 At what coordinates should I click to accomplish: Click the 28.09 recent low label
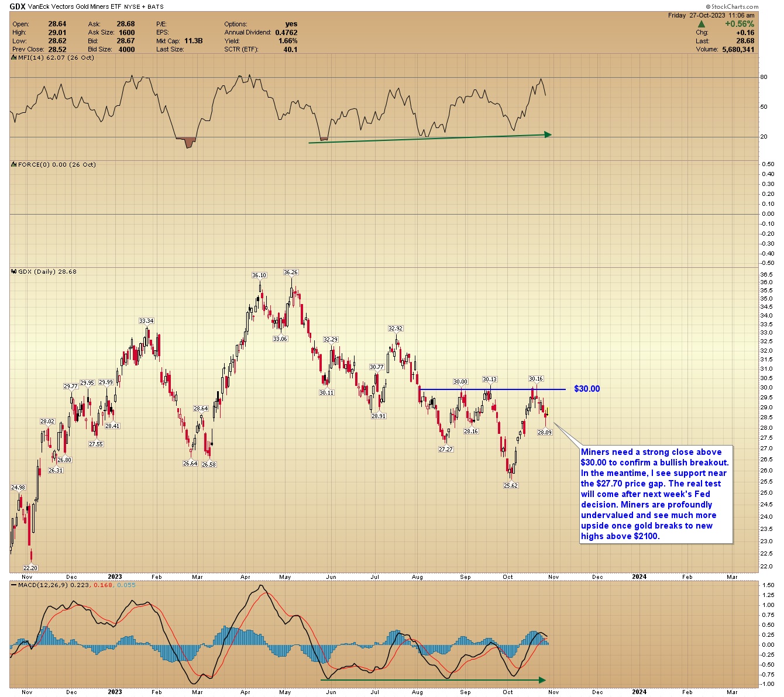coord(545,433)
